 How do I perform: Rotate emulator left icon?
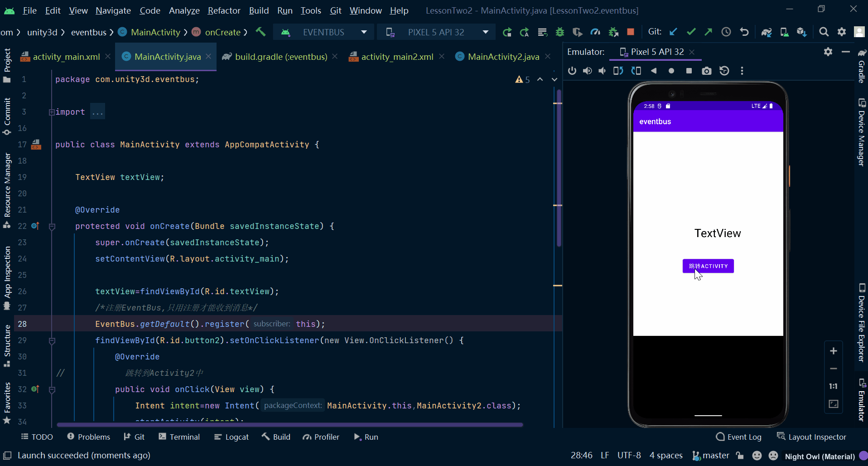618,71
